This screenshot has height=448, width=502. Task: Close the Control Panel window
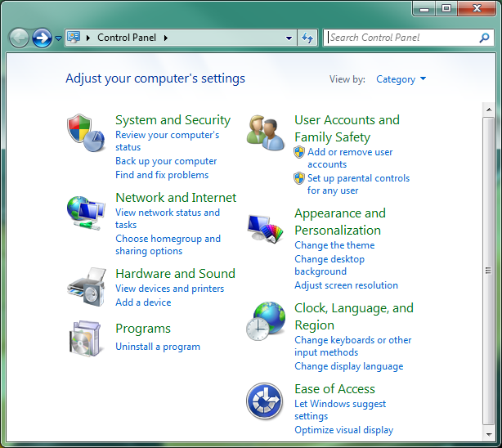click(x=477, y=8)
